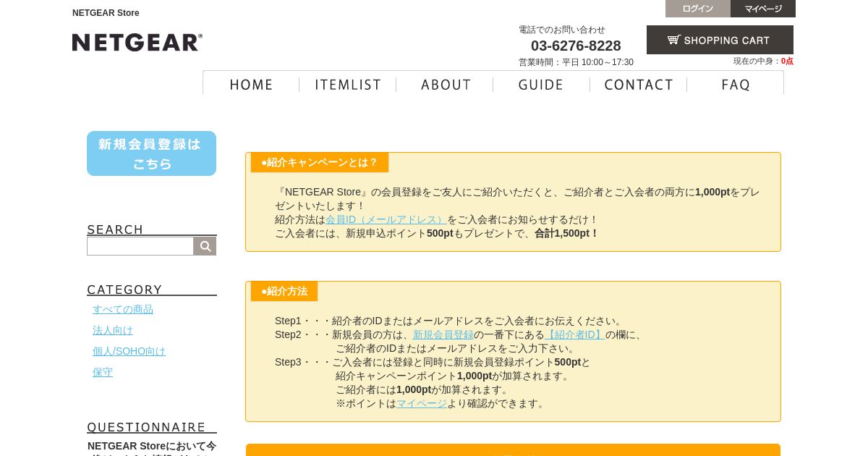Select すべての商品 category link
The width and height of the screenshot is (868, 456).
pyautogui.click(x=123, y=309)
